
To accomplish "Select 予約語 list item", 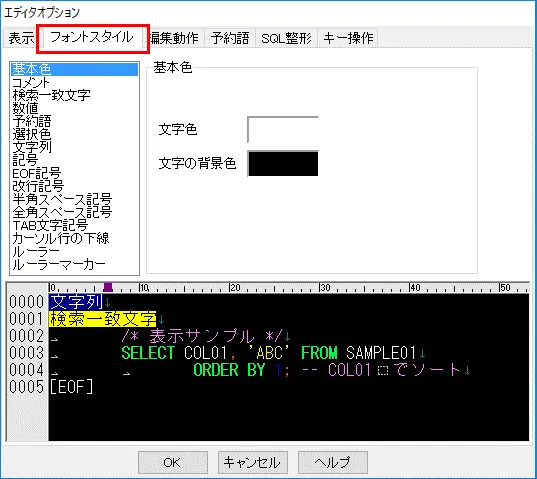I will coord(75,121).
